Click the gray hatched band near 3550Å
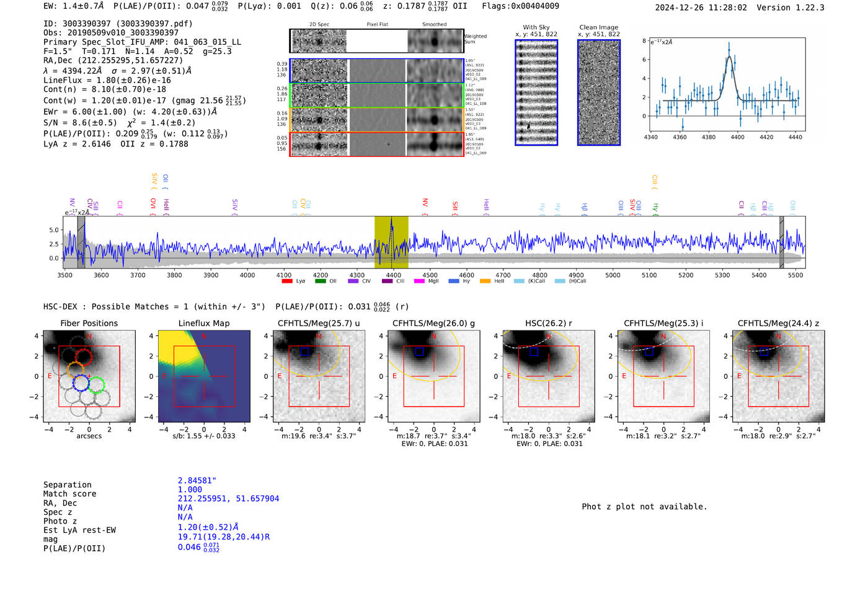868x591 pixels. click(x=81, y=242)
